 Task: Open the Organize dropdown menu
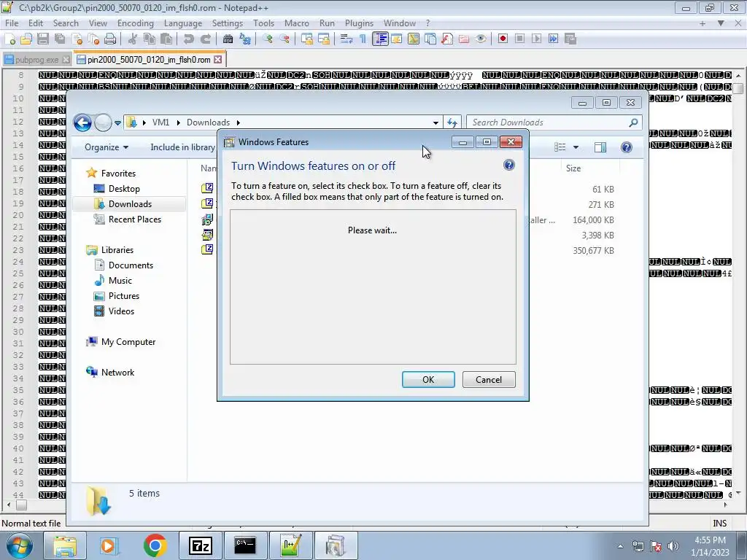coord(107,147)
